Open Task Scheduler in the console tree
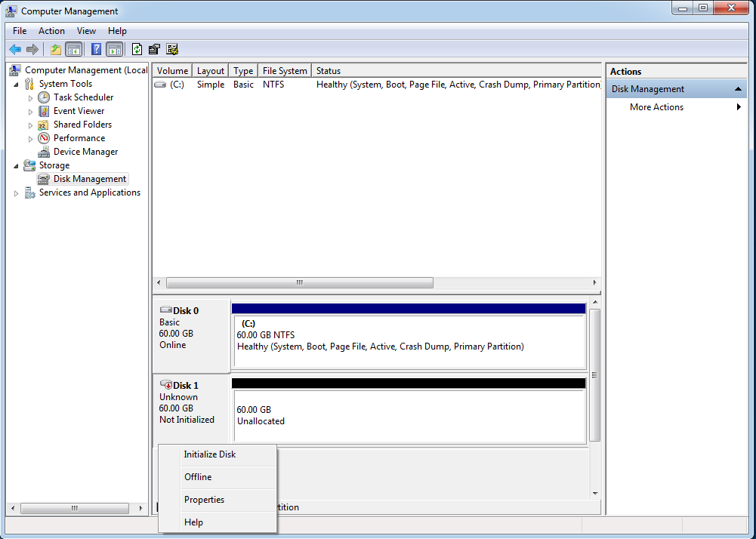 [x=83, y=97]
